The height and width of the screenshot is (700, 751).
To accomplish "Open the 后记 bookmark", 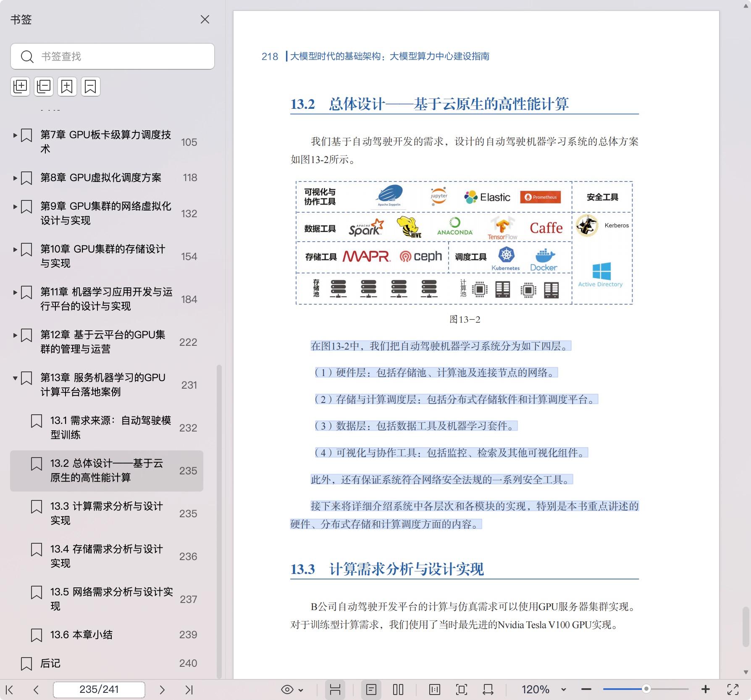I will point(50,663).
